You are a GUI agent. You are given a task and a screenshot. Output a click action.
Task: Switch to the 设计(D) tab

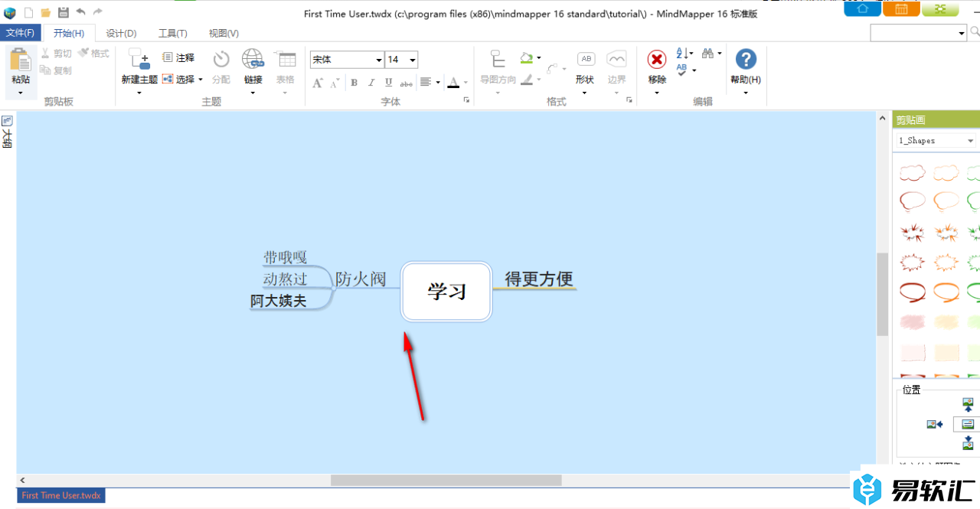pos(121,33)
